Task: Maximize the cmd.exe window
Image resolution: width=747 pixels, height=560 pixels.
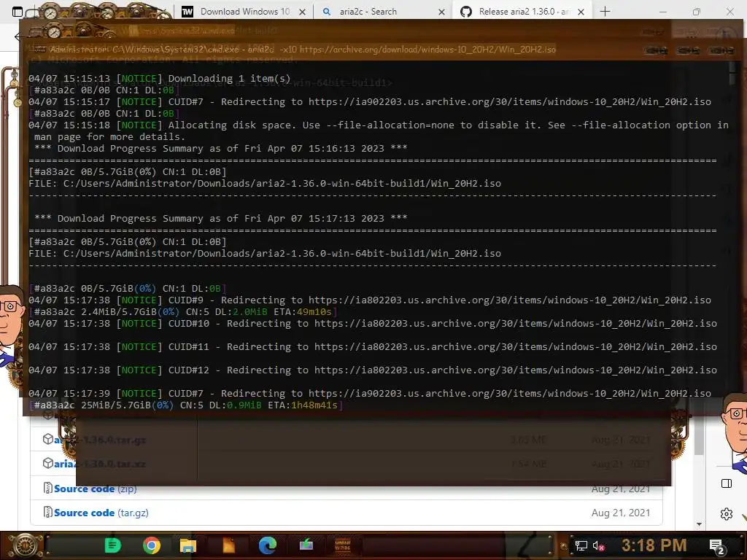Action: pyautogui.click(x=688, y=50)
